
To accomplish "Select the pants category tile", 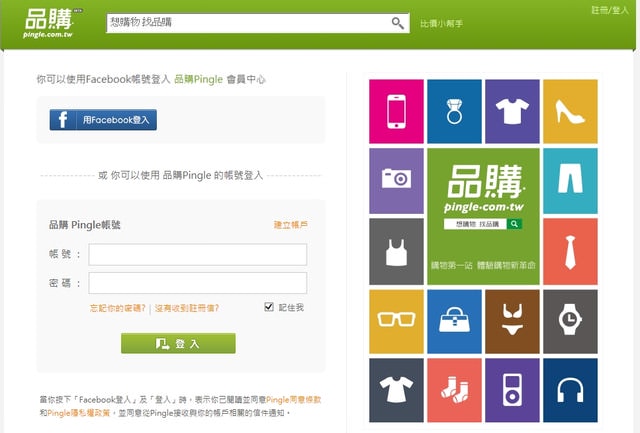I will [570, 178].
